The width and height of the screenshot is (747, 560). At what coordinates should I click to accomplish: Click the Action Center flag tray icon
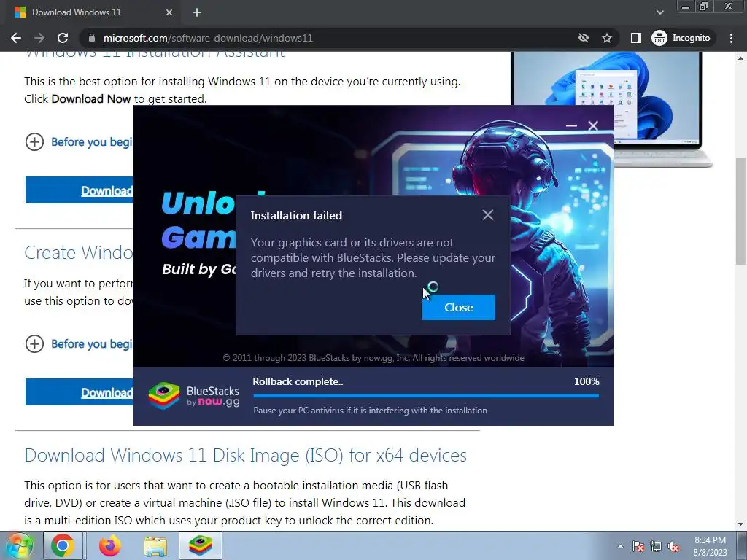[638, 546]
